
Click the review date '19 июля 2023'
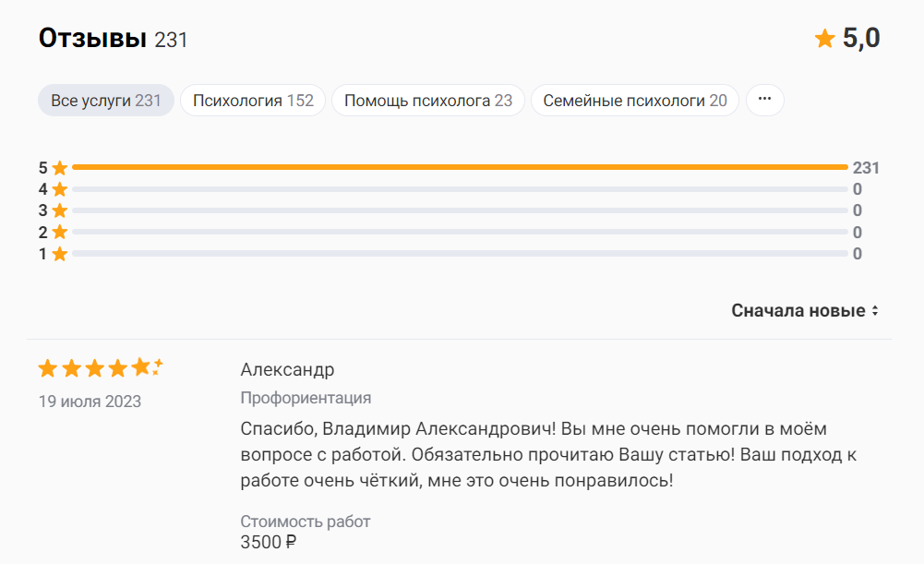coord(90,402)
